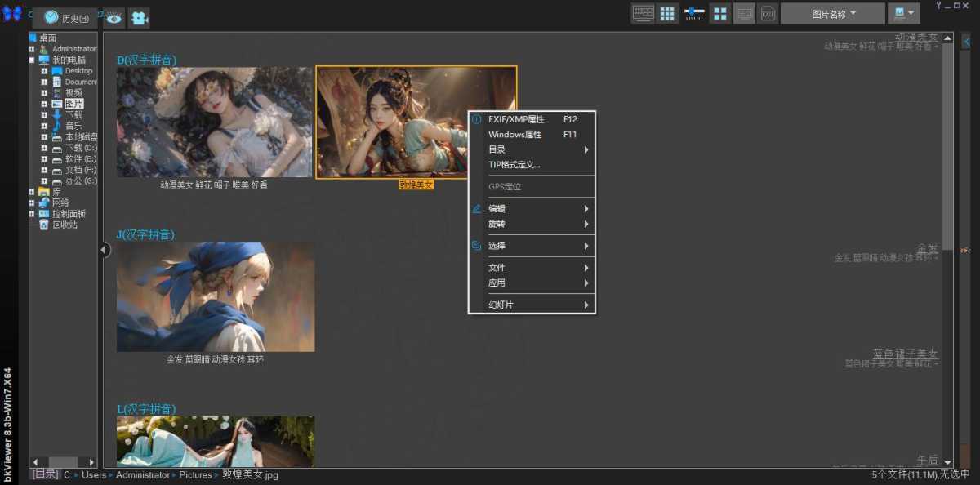Click the eye preview icon in the top toolbar

pos(114,17)
